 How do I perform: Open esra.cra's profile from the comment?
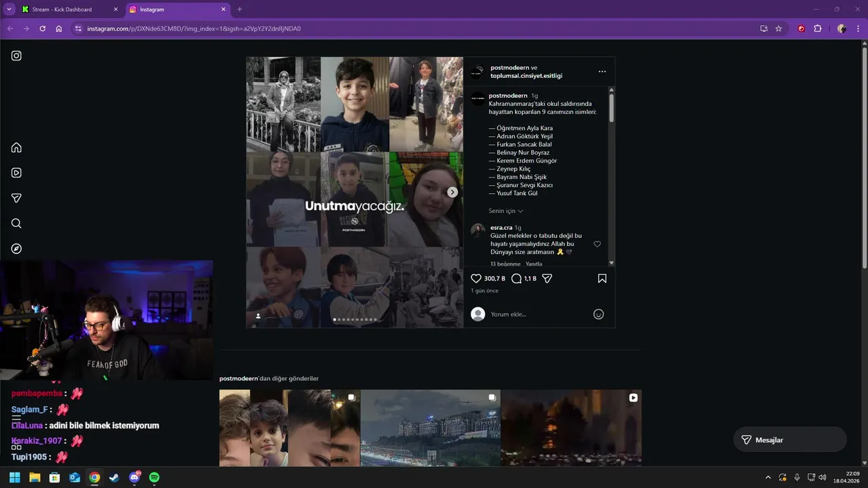[501, 228]
